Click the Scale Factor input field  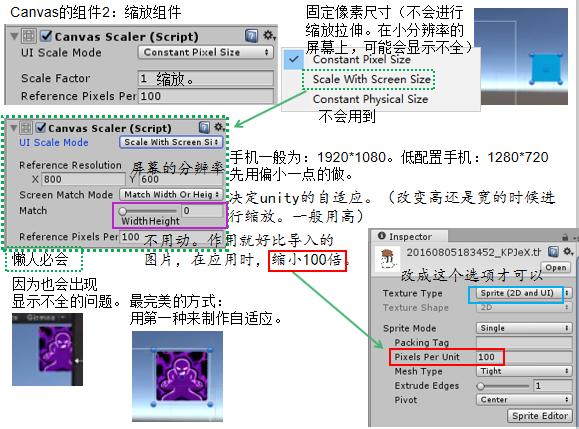206,78
